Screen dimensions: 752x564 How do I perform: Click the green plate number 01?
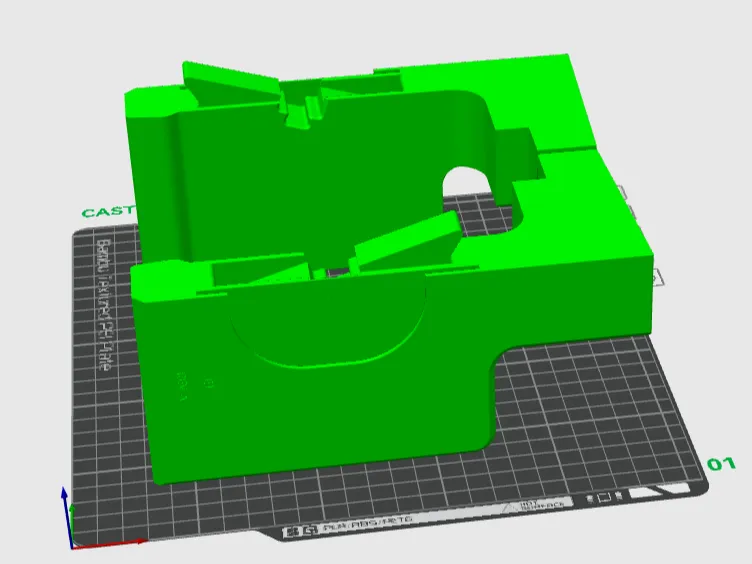[721, 464]
